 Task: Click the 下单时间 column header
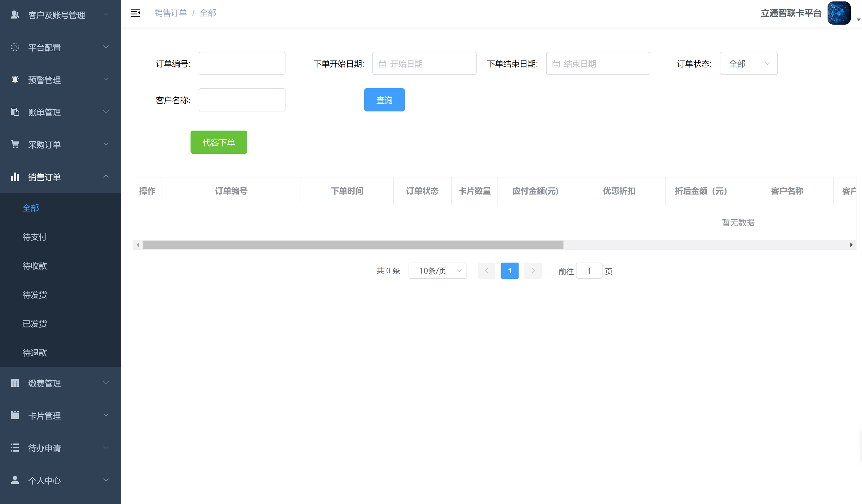(x=347, y=191)
